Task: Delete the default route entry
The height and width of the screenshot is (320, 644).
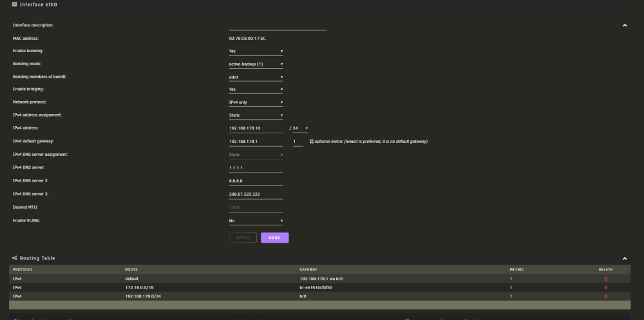Action: point(605,279)
